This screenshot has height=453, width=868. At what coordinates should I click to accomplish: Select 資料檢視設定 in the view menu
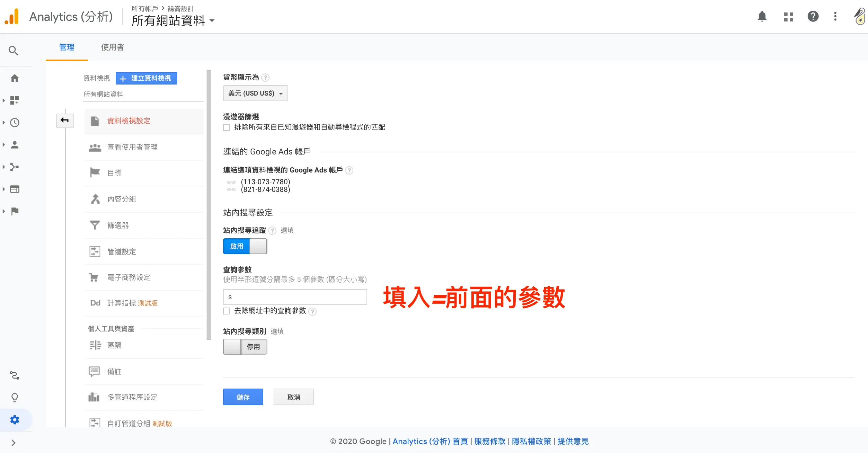(x=144, y=121)
